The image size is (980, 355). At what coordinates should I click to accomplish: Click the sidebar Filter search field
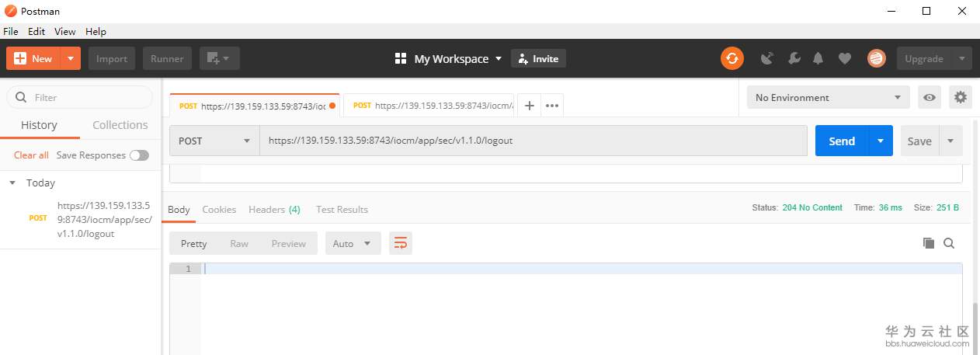tap(80, 97)
